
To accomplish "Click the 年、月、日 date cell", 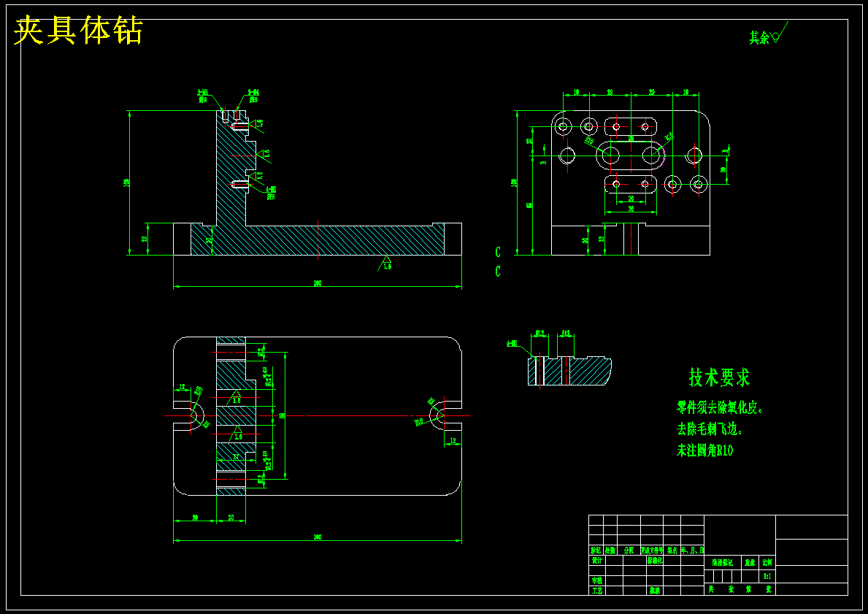I will point(693,551).
